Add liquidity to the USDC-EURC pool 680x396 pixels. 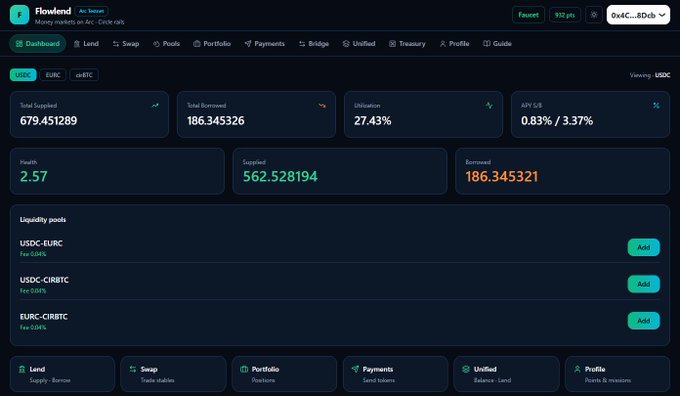click(644, 247)
